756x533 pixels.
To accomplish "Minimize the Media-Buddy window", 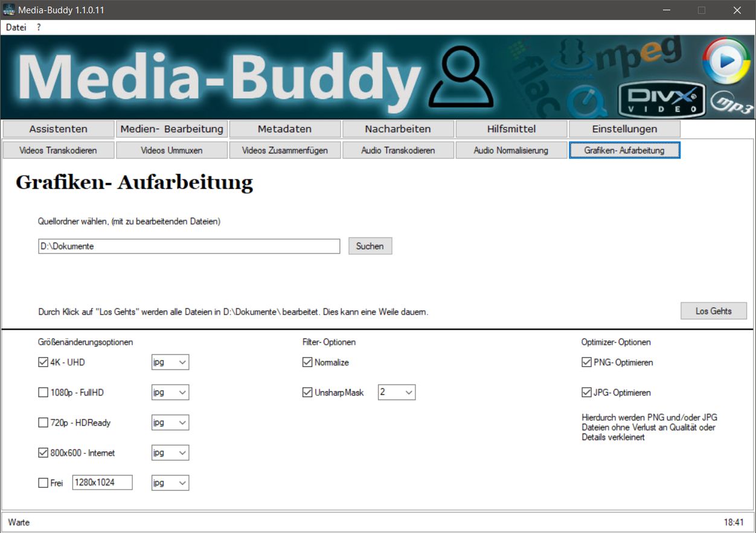I will pos(667,10).
